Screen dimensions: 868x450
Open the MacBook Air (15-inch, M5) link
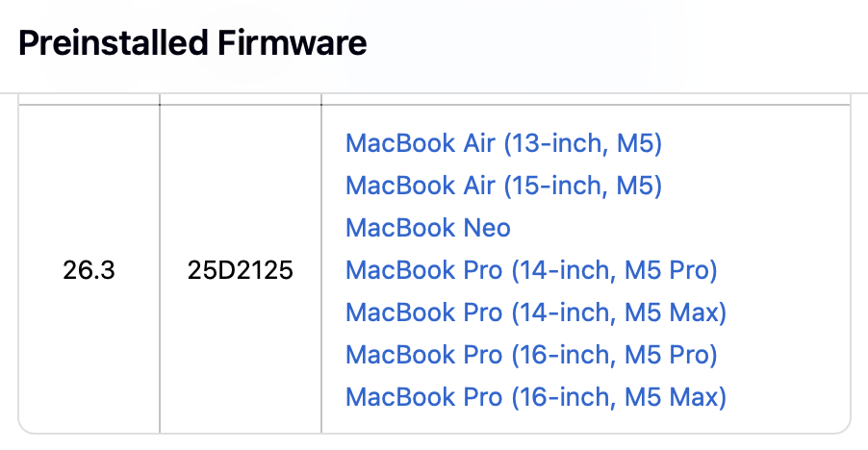[x=503, y=186]
